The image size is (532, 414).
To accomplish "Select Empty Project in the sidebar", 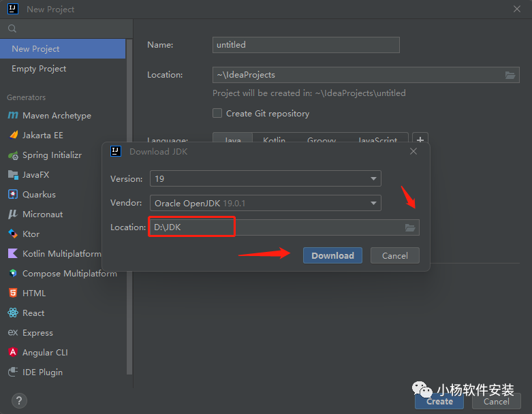I will tap(39, 69).
